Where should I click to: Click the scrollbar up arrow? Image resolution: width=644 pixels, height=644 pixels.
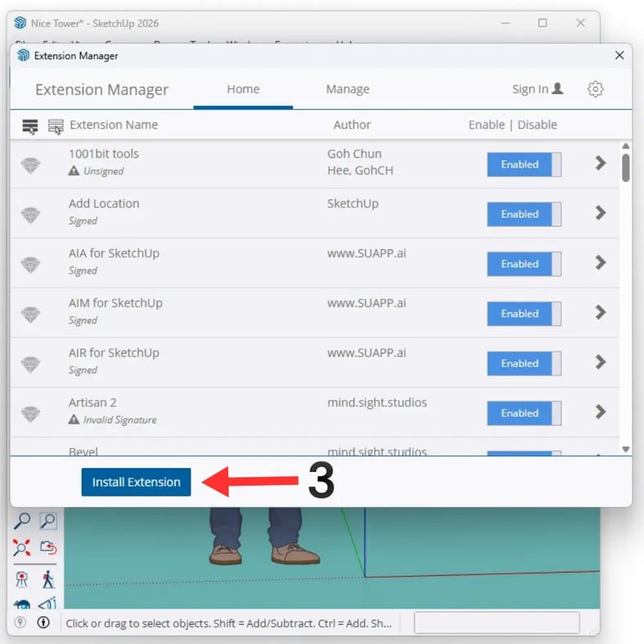626,146
